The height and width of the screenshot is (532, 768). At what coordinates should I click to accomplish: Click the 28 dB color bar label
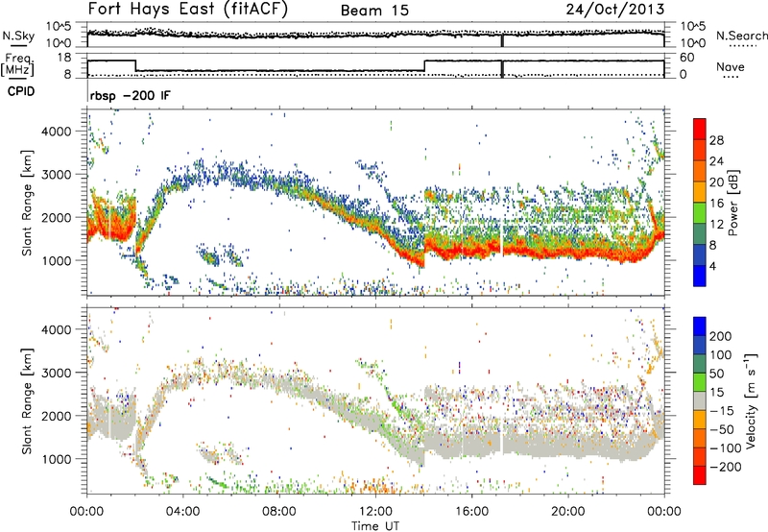pos(716,140)
